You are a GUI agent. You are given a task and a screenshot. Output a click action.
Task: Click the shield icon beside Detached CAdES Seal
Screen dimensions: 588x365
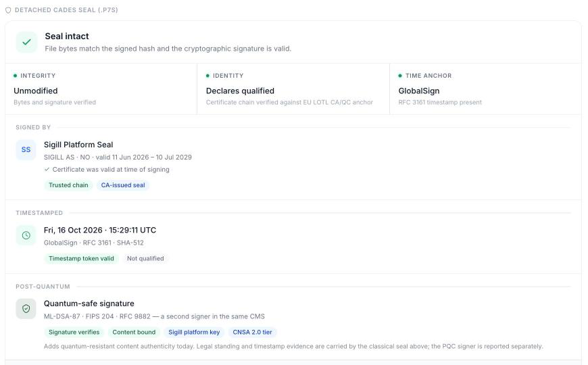[x=8, y=10]
